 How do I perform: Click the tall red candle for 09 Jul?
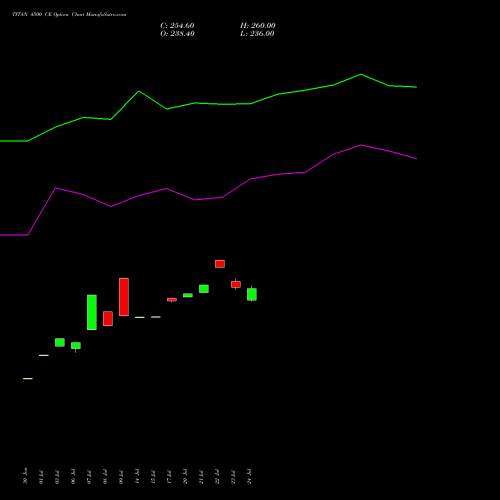[x=124, y=297]
